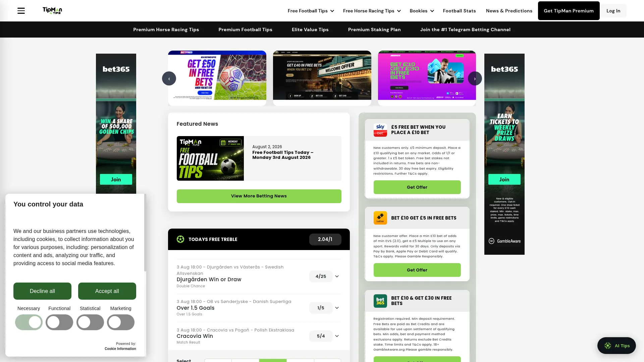Go to Premium Horse Racing Tips
The image size is (644, 362).
coord(166,29)
